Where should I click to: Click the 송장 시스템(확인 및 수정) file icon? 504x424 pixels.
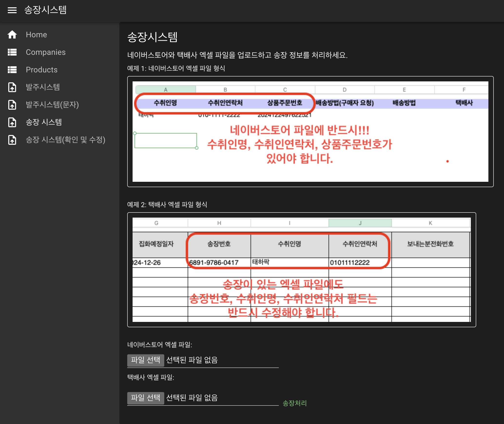tap(12, 140)
